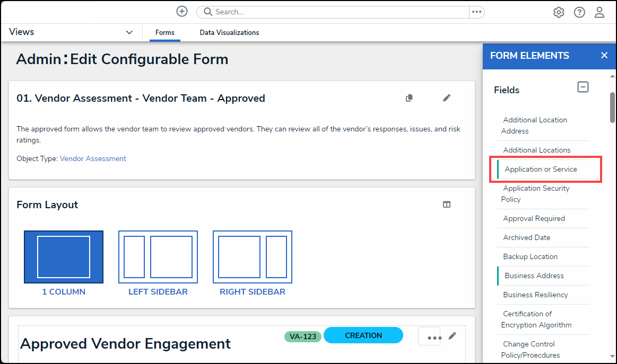Image resolution: width=617 pixels, height=364 pixels.
Task: Open search options ellipsis in search bar
Action: tap(476, 12)
